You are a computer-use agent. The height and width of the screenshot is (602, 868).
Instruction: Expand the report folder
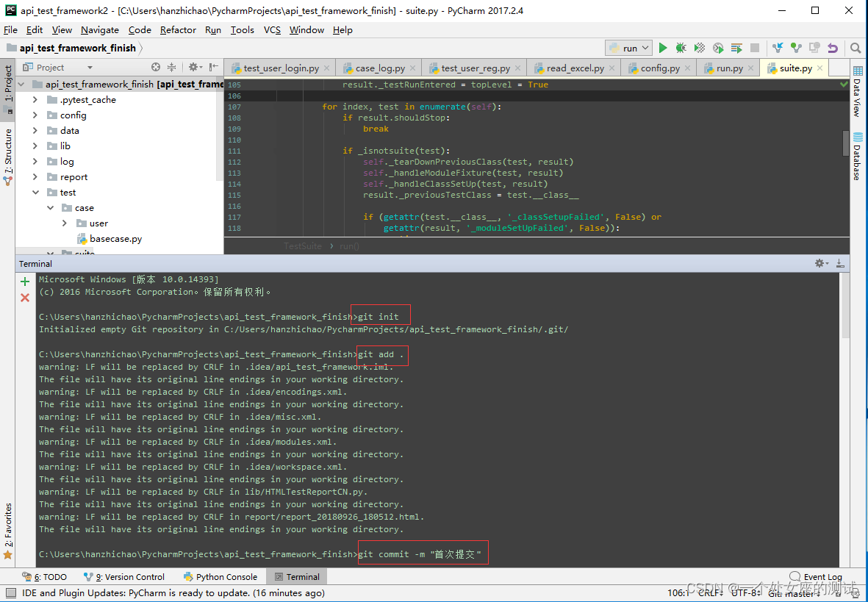point(35,177)
